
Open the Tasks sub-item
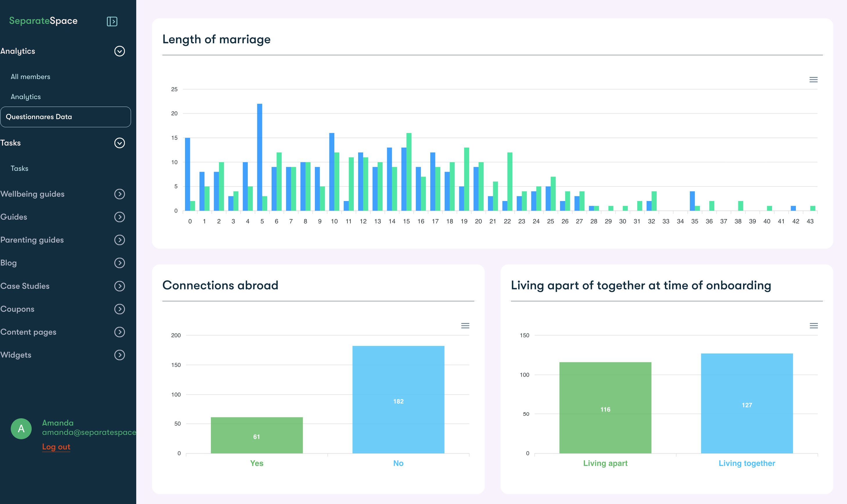point(19,168)
